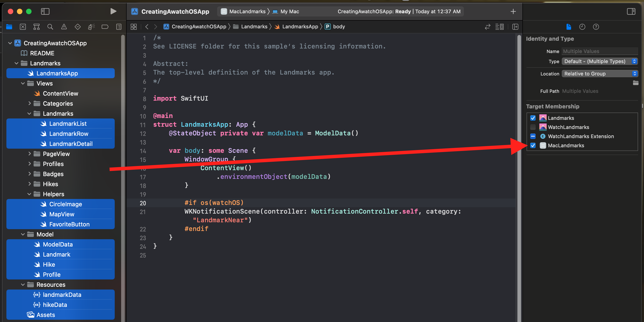Select the MacLandmarks scheme in toolbar
Screen dimensions: 644x322
point(247,11)
